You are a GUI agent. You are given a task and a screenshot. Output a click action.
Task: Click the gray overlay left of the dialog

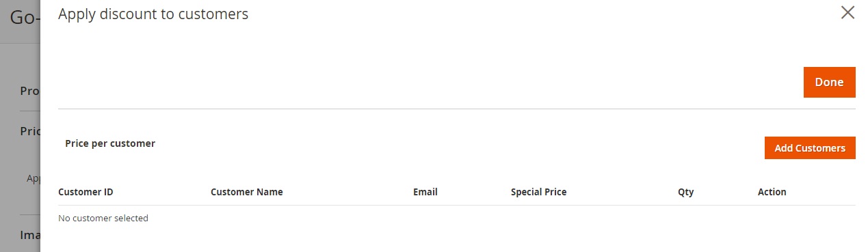tap(21, 205)
